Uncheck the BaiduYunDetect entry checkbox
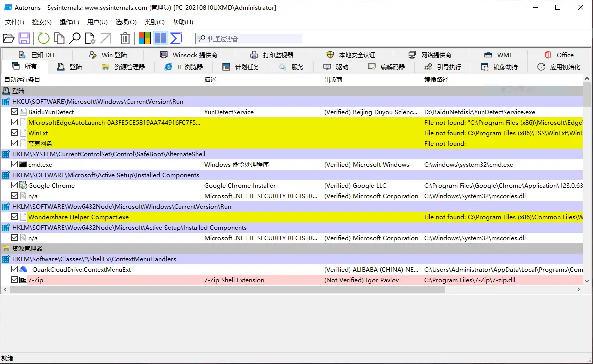The image size is (593, 364). (x=15, y=112)
